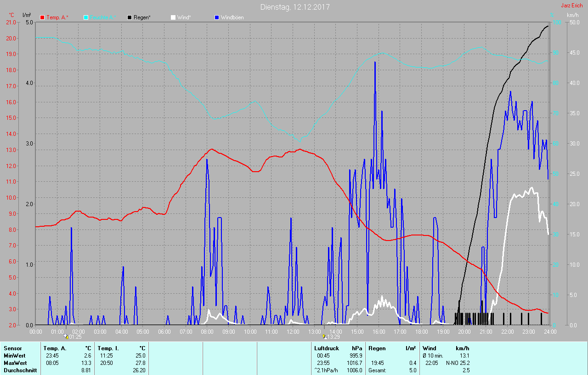Click the minimum time '23:45'
The image size is (588, 375).
click(x=52, y=356)
